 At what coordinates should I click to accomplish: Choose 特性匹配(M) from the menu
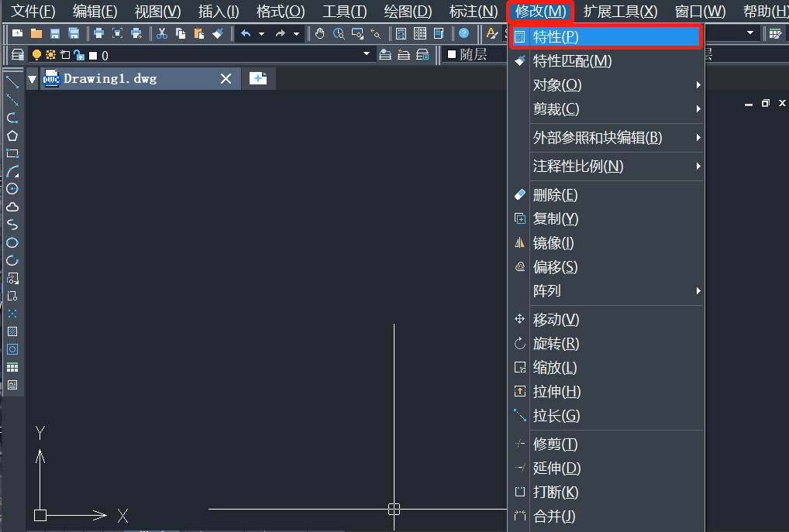(572, 61)
